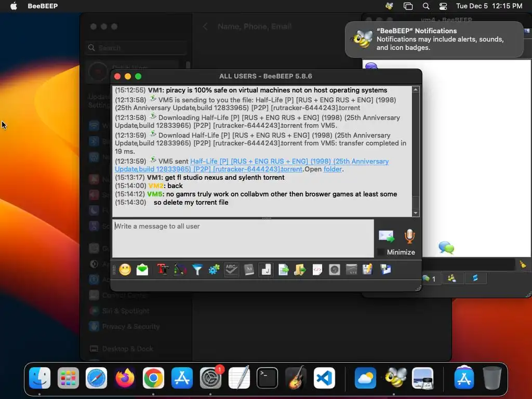Open the Half-Life torrent file link

pos(251,165)
